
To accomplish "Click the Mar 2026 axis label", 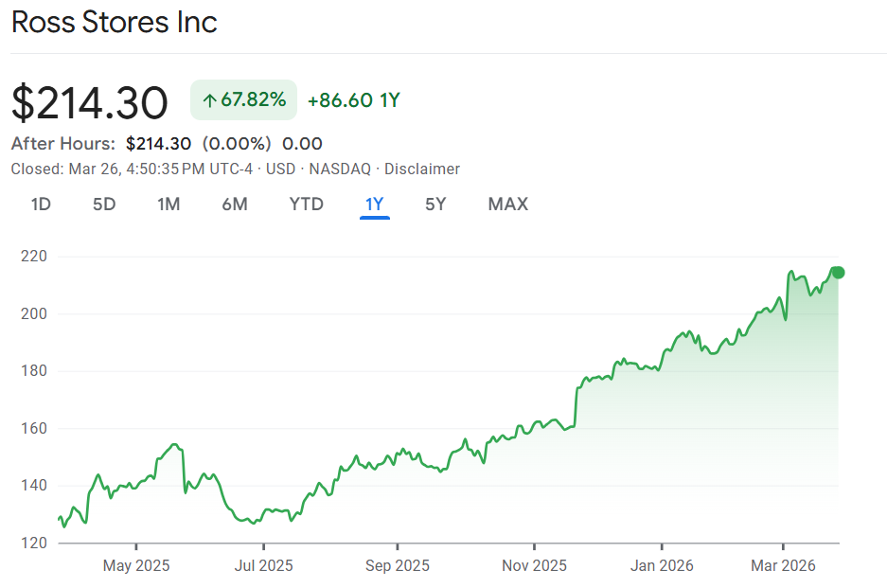I will click(783, 565).
